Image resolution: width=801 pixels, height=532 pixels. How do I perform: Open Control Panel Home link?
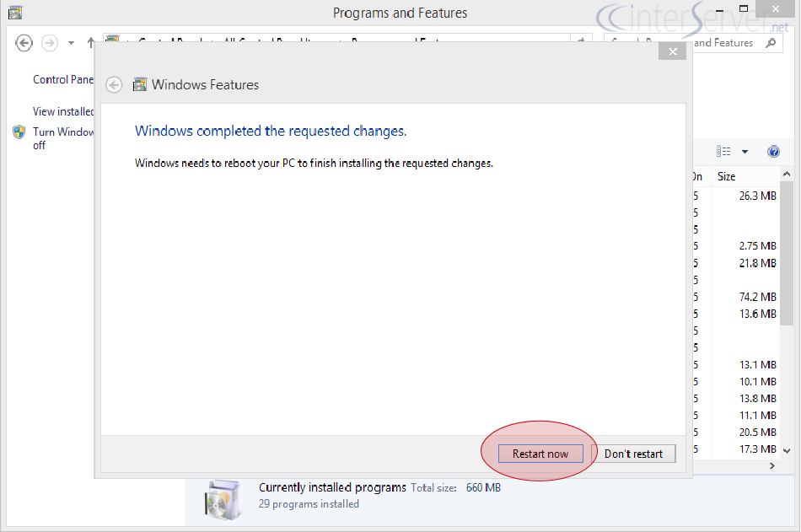click(63, 80)
